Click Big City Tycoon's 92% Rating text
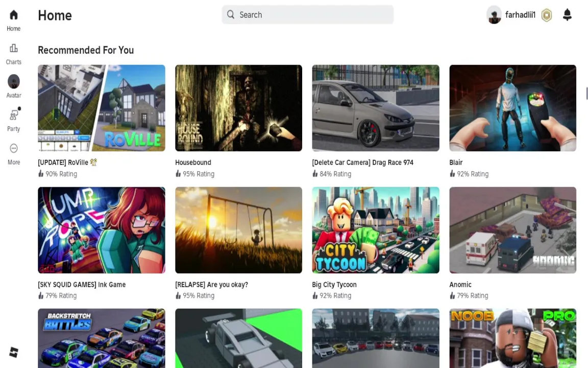 (x=335, y=295)
